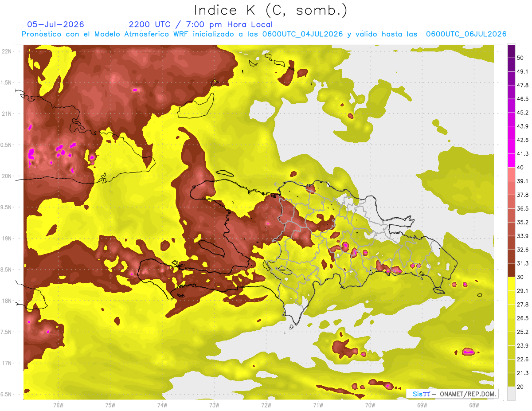Image resolution: width=532 pixels, height=411 pixels.
Task: Click the 72W longitude label
Action: [x=266, y=405]
